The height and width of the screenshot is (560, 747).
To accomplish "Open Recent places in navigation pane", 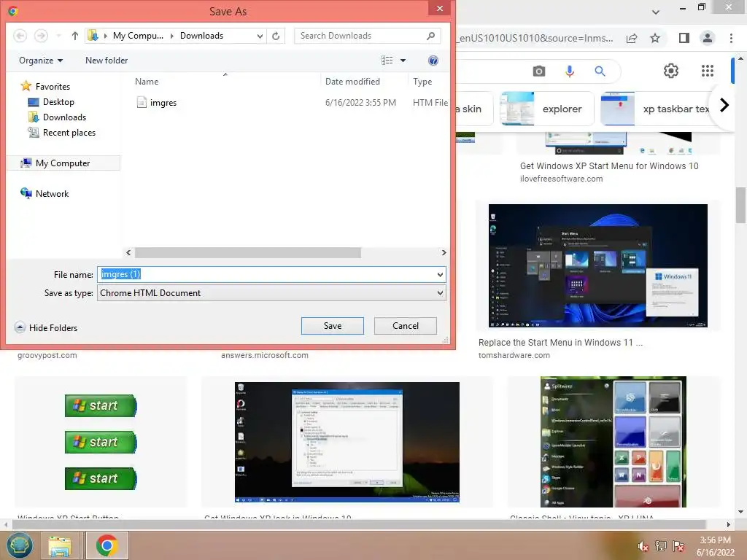I will [62, 133].
